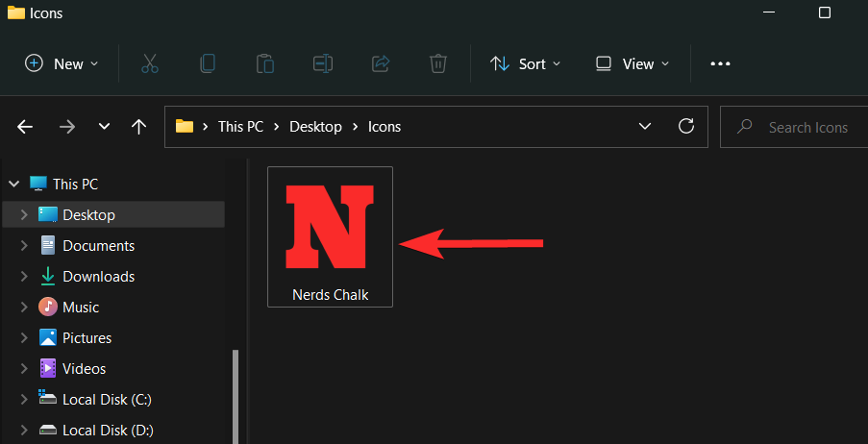Open the View layout menu
Image resolution: width=868 pixels, height=444 pixels.
click(632, 64)
